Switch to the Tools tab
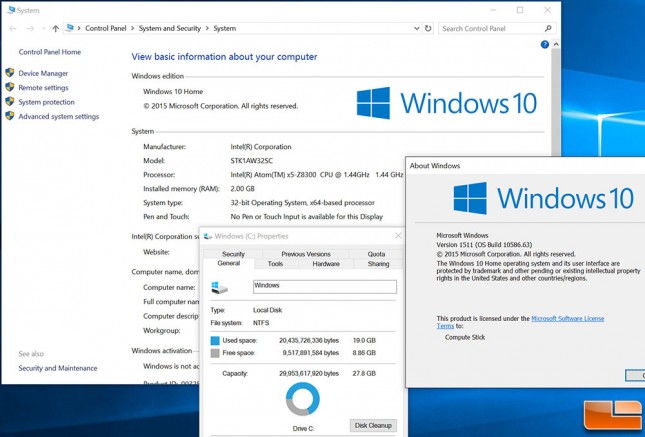Screen dimensions: 645x437 pos(275,264)
